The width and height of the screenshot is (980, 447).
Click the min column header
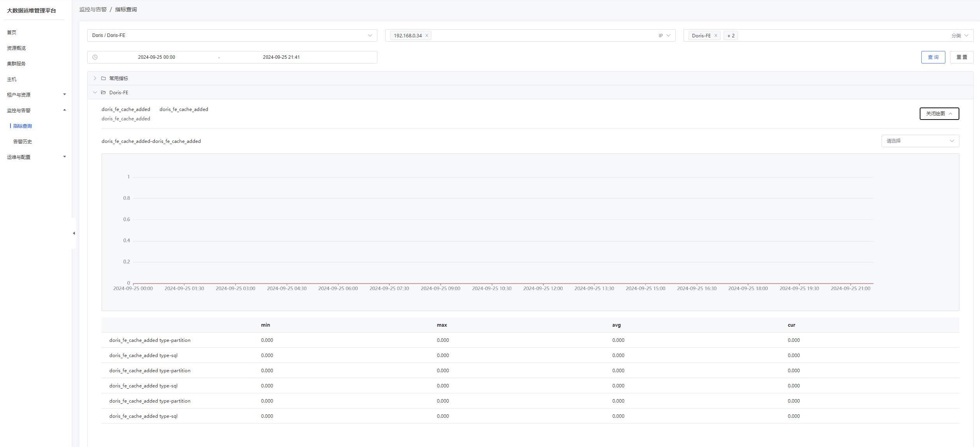pos(265,325)
